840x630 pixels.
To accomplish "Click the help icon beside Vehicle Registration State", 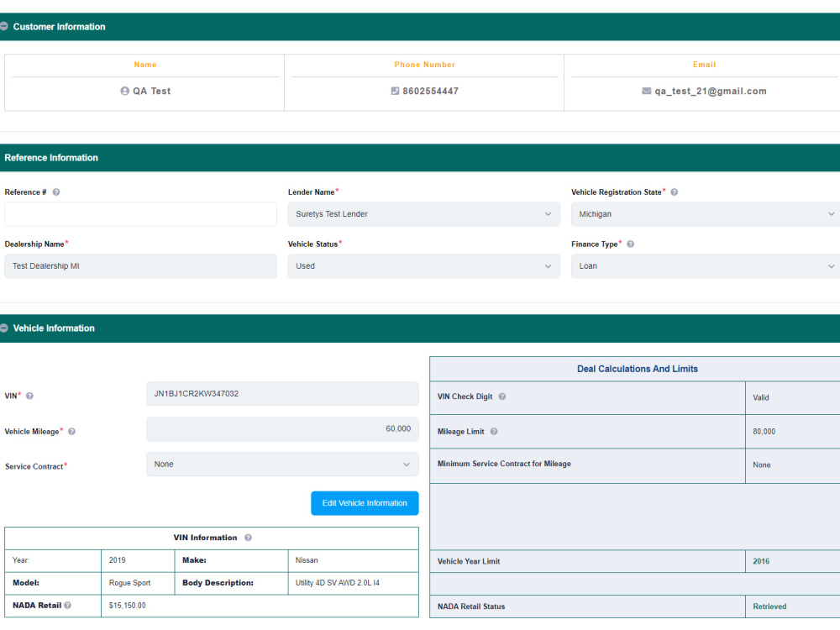I will pyautogui.click(x=674, y=192).
